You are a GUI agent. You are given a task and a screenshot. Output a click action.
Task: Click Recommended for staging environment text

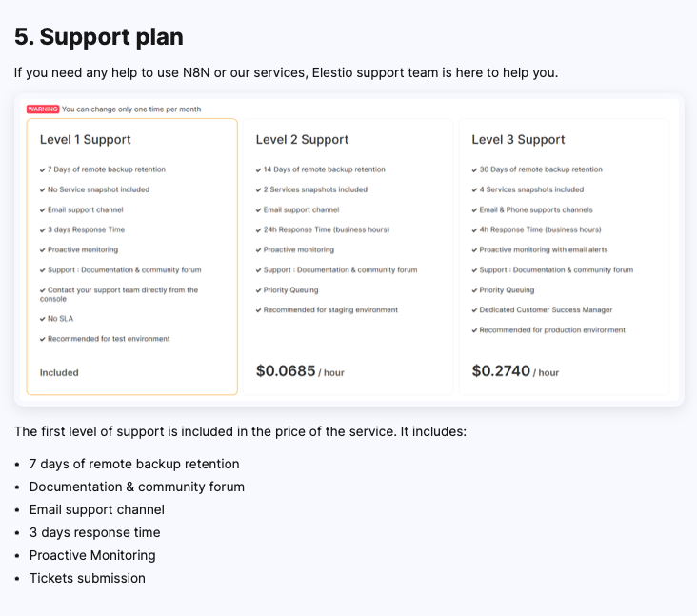(330, 310)
